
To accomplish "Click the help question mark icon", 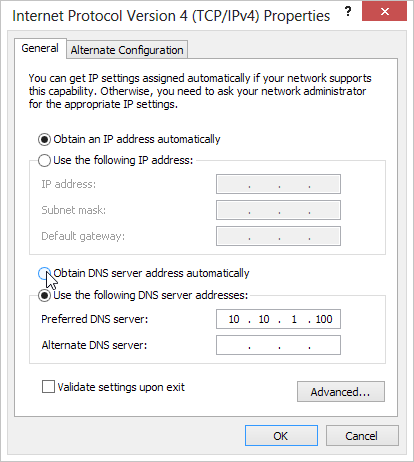I will click(348, 12).
